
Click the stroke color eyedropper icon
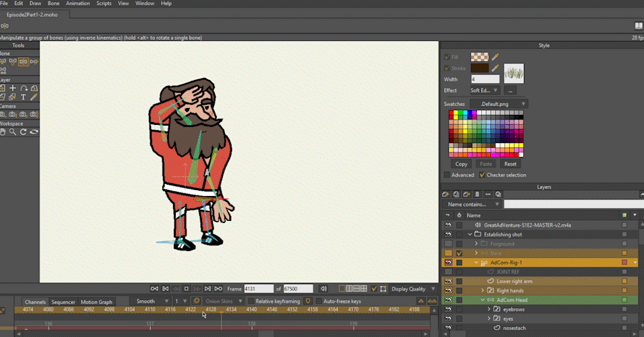(x=495, y=68)
